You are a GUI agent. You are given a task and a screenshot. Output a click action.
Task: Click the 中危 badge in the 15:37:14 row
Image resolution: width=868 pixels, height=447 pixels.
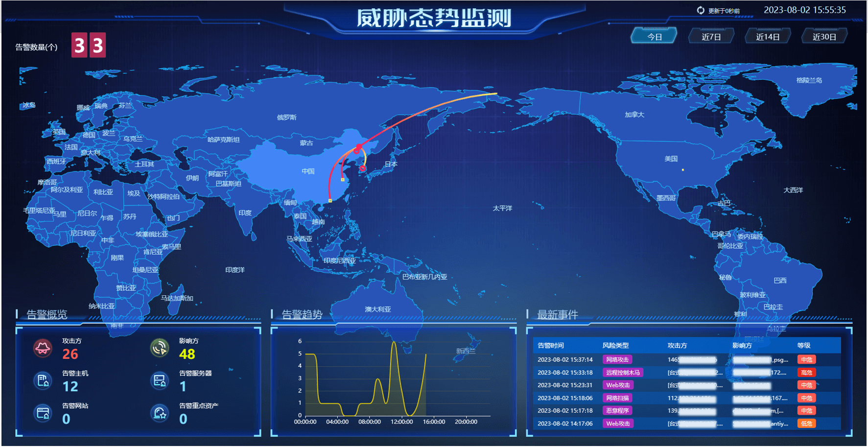[806, 359]
